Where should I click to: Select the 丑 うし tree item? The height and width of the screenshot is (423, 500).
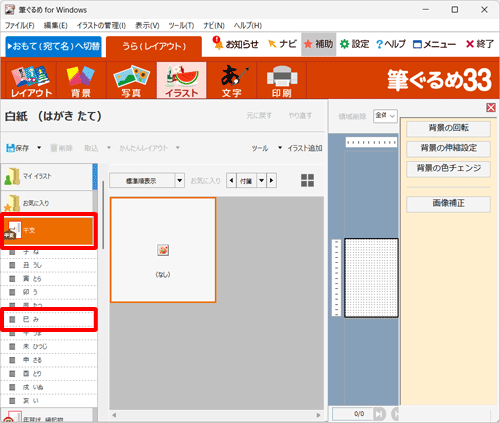[x=49, y=265]
